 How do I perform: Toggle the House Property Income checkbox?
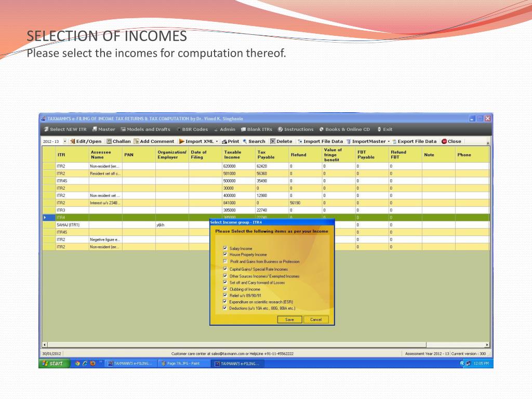(225, 254)
